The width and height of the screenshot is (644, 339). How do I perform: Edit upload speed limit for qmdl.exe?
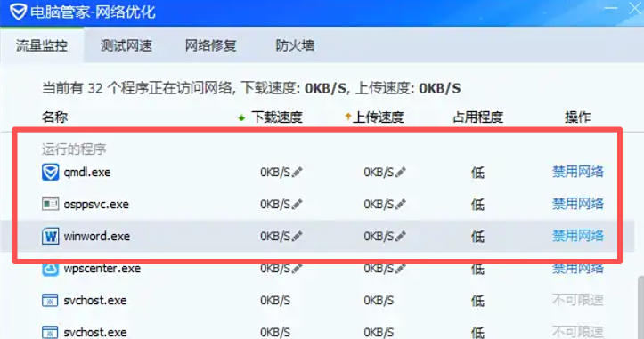401,172
